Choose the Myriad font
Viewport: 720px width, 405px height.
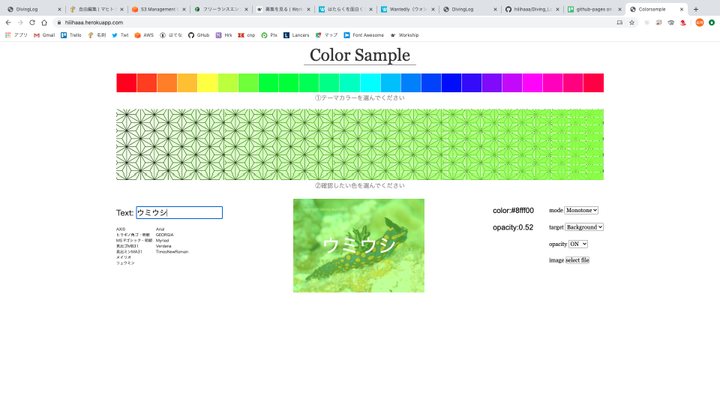point(162,240)
